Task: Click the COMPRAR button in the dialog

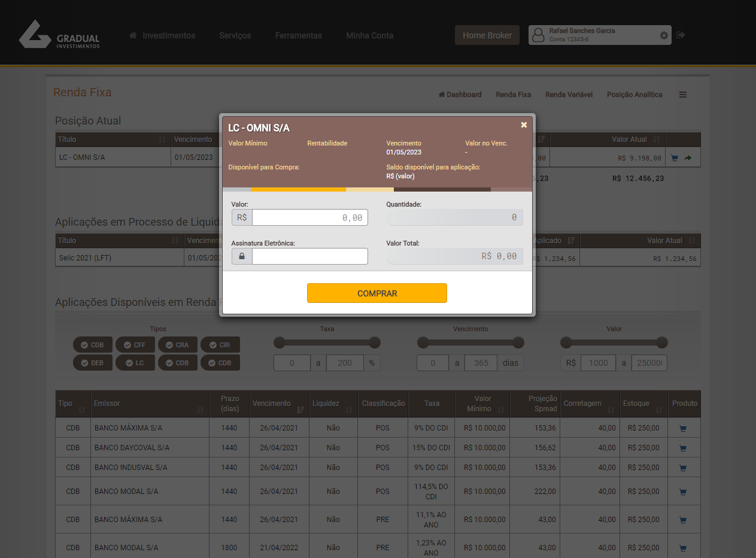Action: (377, 293)
